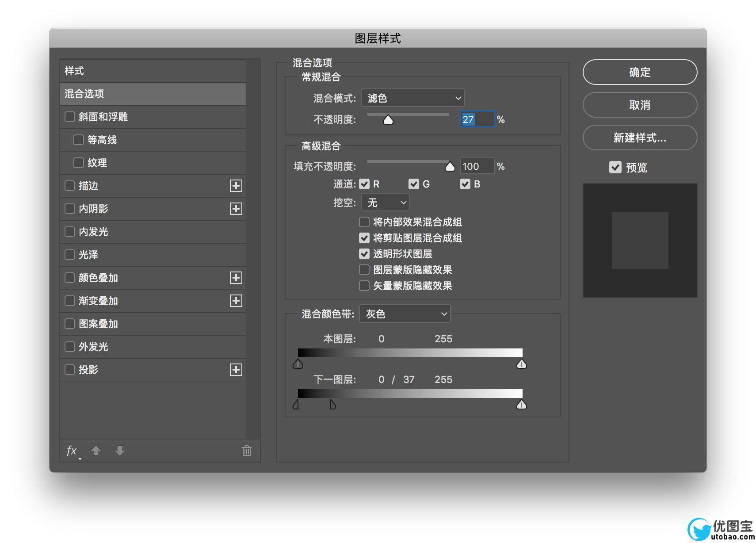Add another 渐变叠加 effect with plus icon

tap(236, 301)
